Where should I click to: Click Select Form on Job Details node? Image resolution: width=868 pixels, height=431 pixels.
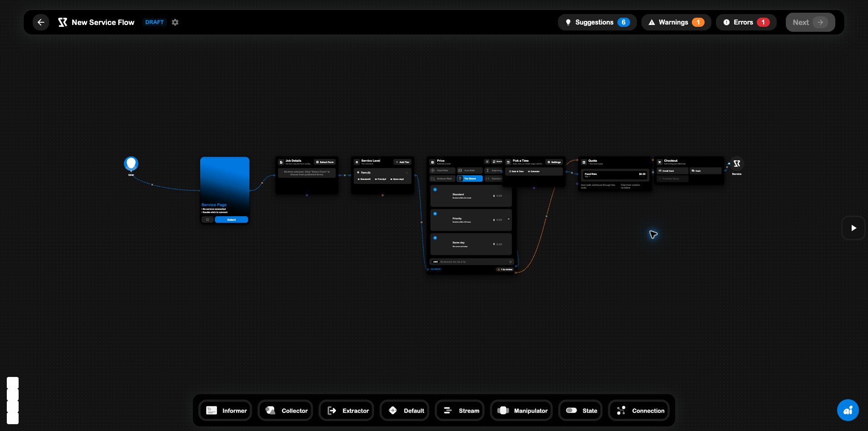[x=325, y=162]
